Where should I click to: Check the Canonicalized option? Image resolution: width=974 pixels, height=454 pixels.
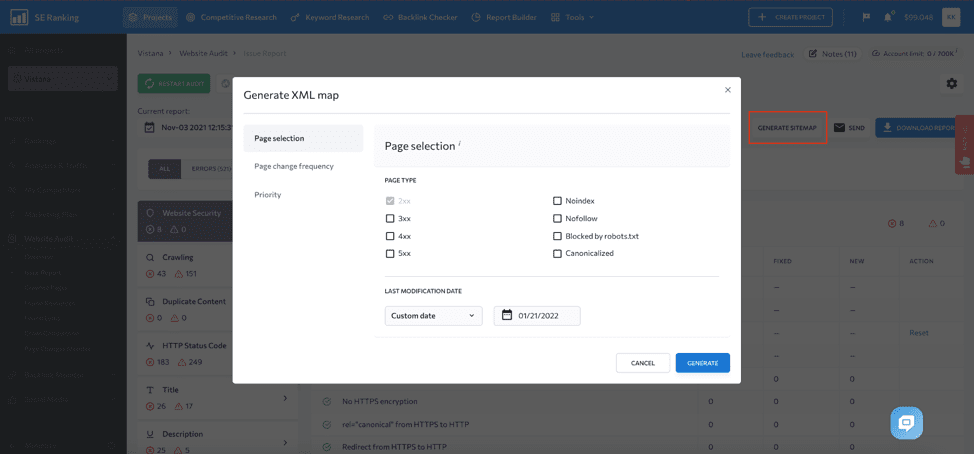(x=557, y=253)
